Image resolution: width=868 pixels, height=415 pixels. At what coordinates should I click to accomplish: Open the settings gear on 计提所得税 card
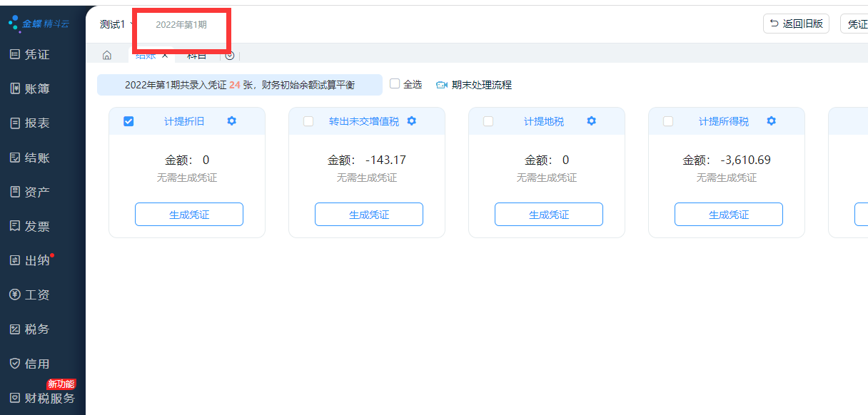click(771, 121)
